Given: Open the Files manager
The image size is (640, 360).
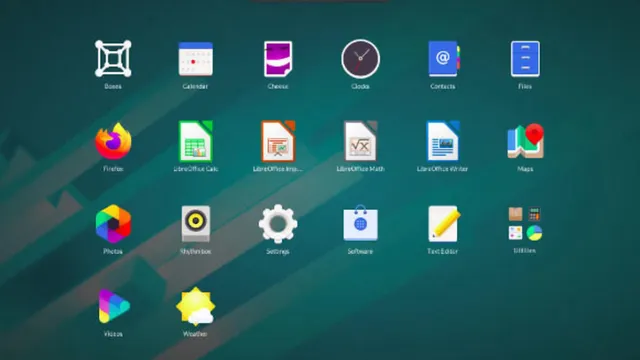Looking at the screenshot, I should pos(525,59).
